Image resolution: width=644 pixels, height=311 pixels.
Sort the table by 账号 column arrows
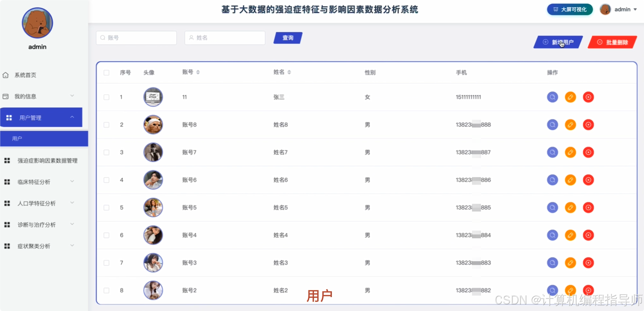(x=198, y=72)
